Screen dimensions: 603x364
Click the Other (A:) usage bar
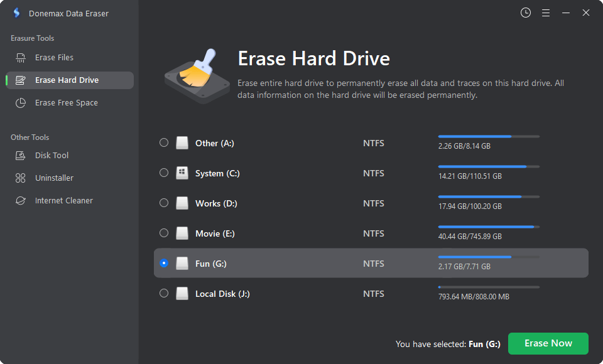coord(489,136)
